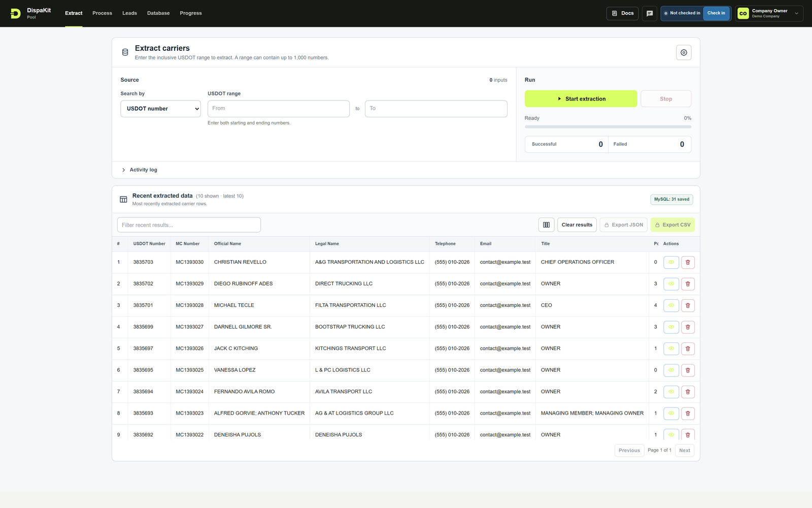Focus the Filter recent results field
Screen dimensions: 812x508
[x=189, y=225]
